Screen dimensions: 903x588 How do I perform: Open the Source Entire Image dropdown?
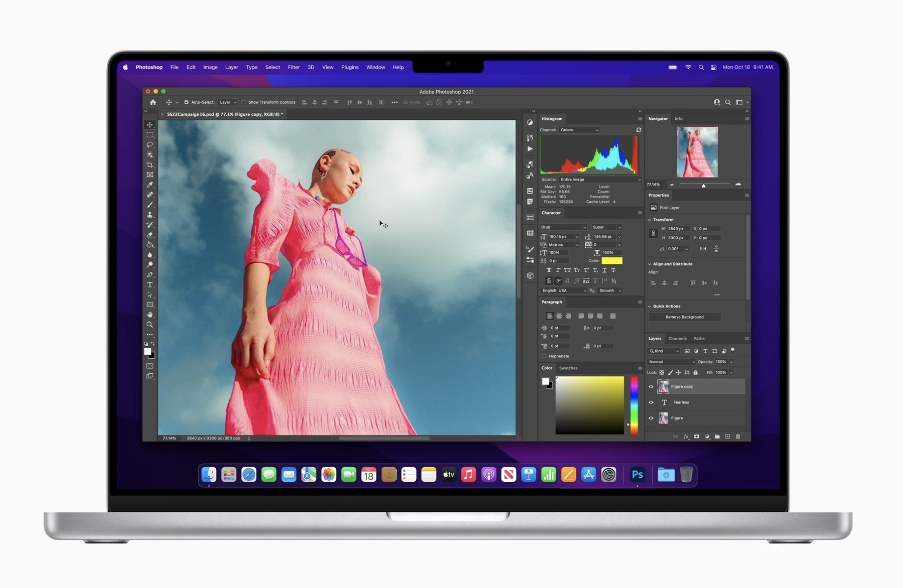(x=600, y=179)
